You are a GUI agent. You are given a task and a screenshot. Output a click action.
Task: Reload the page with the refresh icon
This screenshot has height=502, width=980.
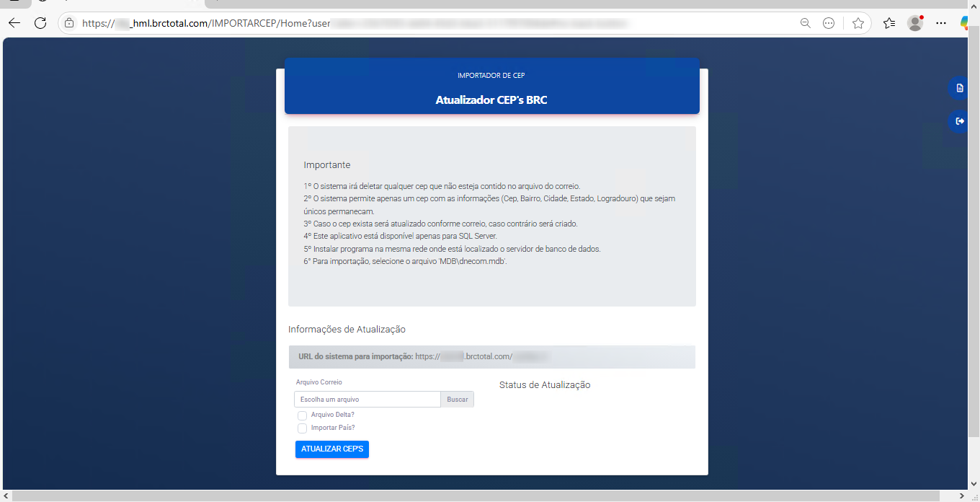click(40, 23)
